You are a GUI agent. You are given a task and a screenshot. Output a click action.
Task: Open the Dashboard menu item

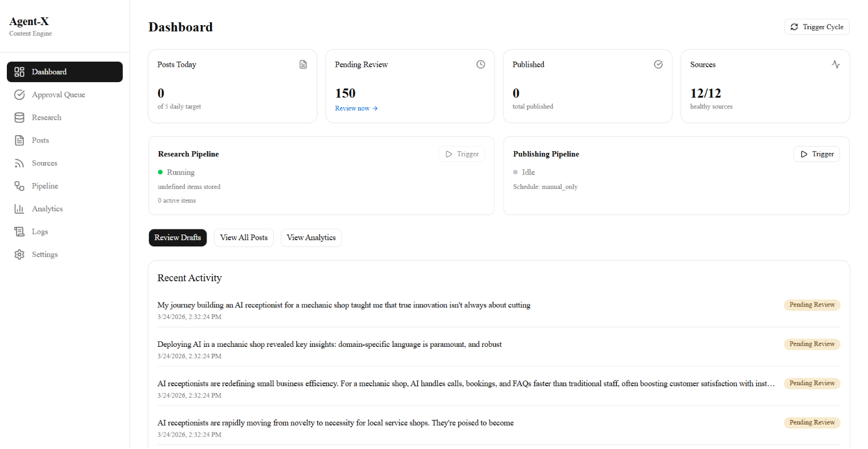click(64, 72)
